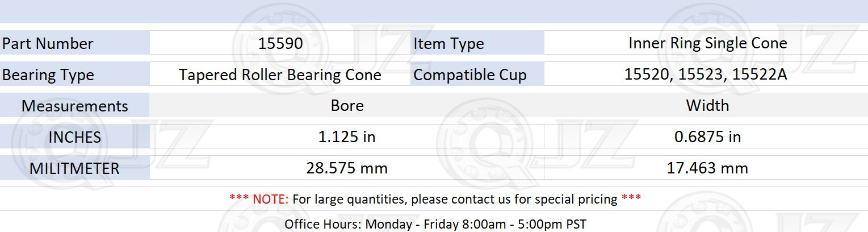Click the red NOTE text
This screenshot has width=868, height=232.
coord(259,199)
